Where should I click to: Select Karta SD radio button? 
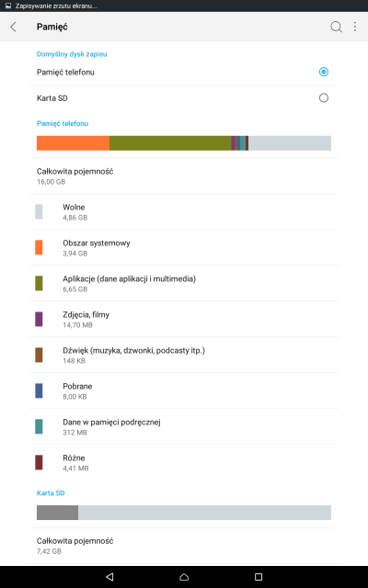point(323,98)
